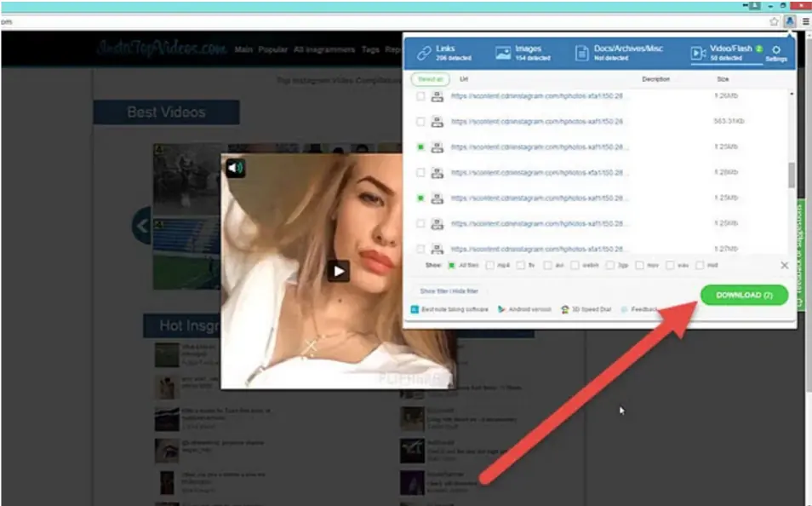Click the Size column header

point(723,79)
